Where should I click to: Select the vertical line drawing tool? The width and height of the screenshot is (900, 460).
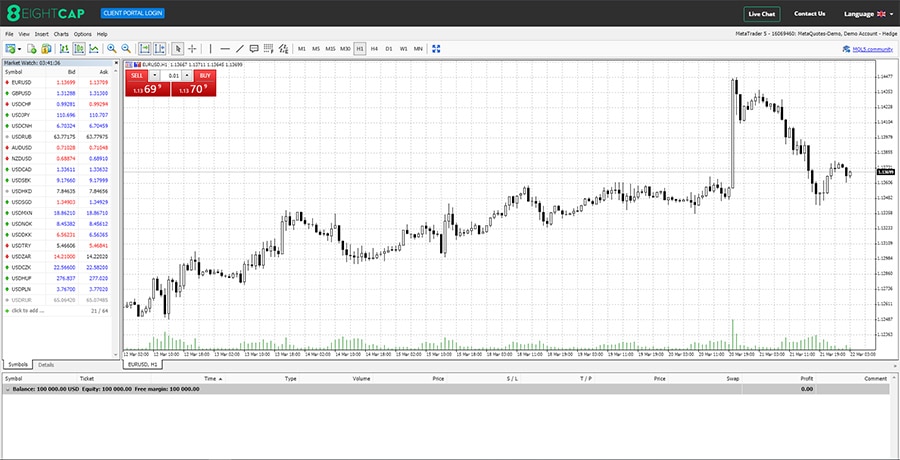tap(210, 48)
